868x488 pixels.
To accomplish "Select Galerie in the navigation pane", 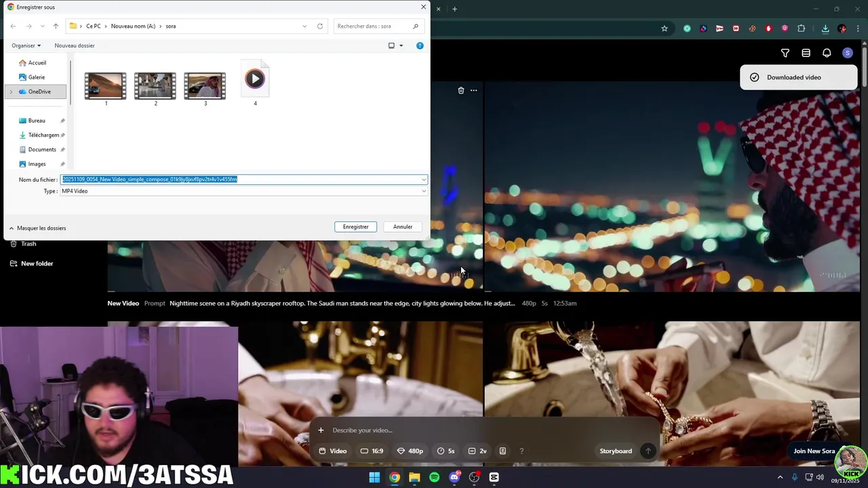I will coord(37,77).
